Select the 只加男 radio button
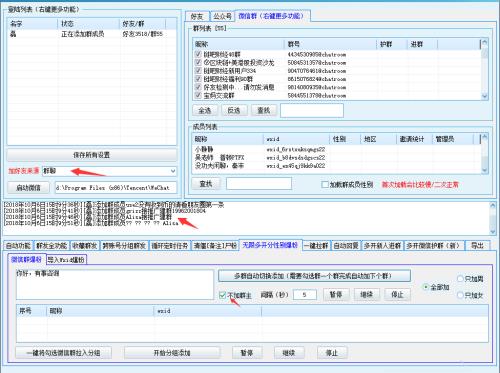This screenshot has width=500, height=373. [460, 279]
